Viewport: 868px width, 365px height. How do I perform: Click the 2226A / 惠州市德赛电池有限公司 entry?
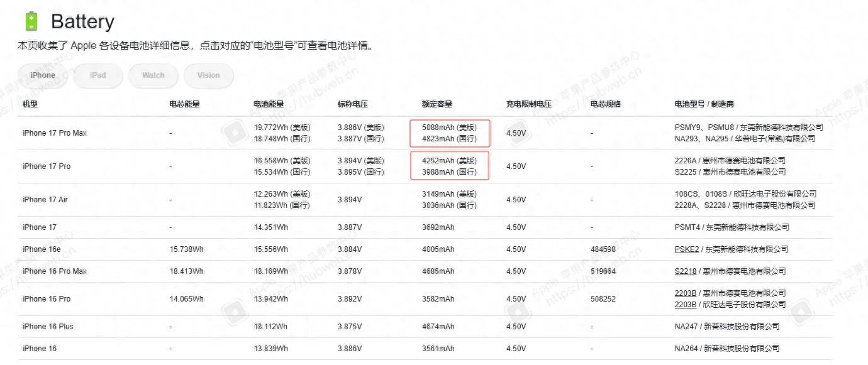click(730, 161)
